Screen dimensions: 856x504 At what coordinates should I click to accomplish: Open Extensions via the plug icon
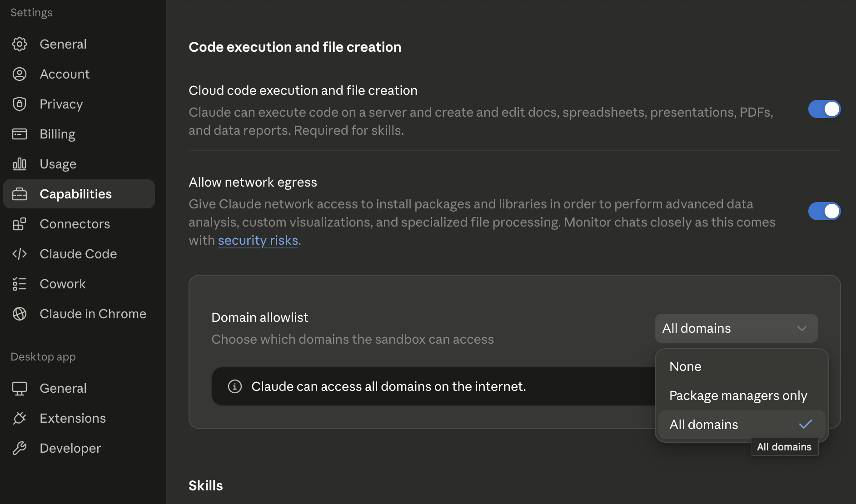pyautogui.click(x=20, y=418)
